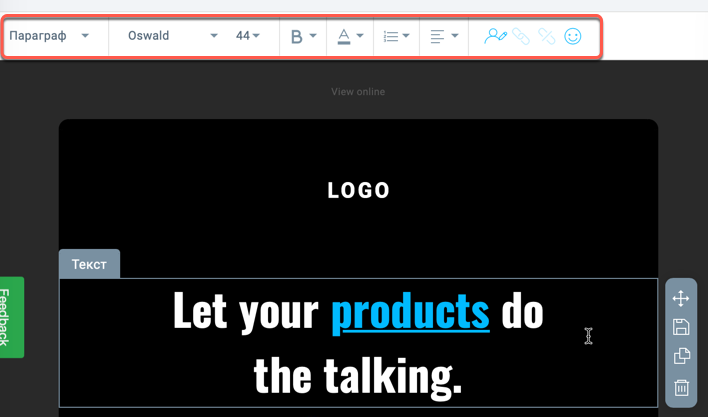
Task: Click the insert link icon
Action: click(521, 36)
